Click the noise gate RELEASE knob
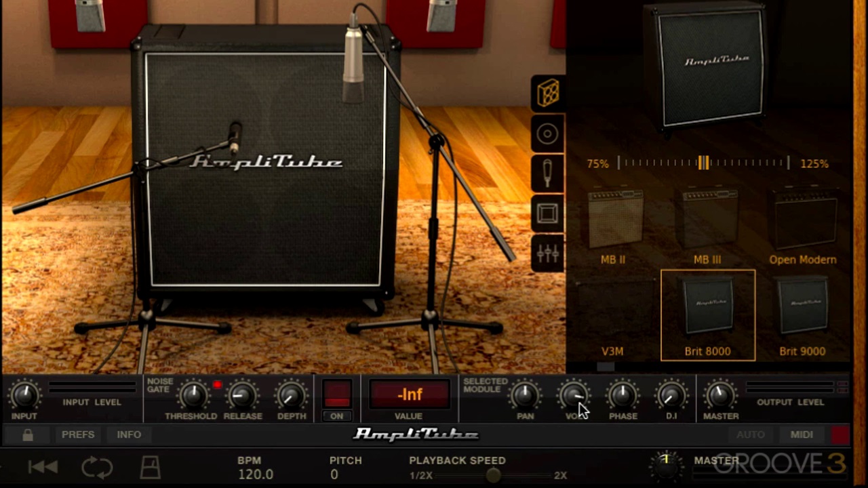This screenshot has height=488, width=868. (241, 396)
